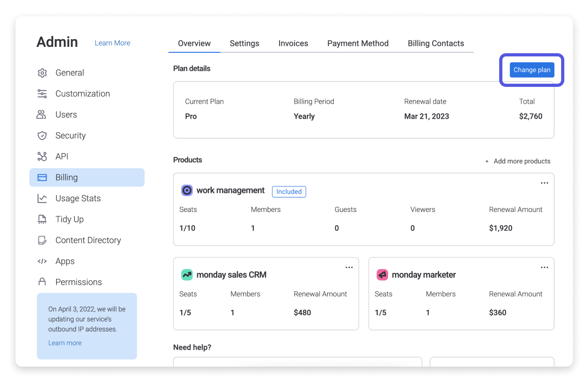Switch to the Settings tab
The height and width of the screenshot is (383, 588).
[x=244, y=44]
